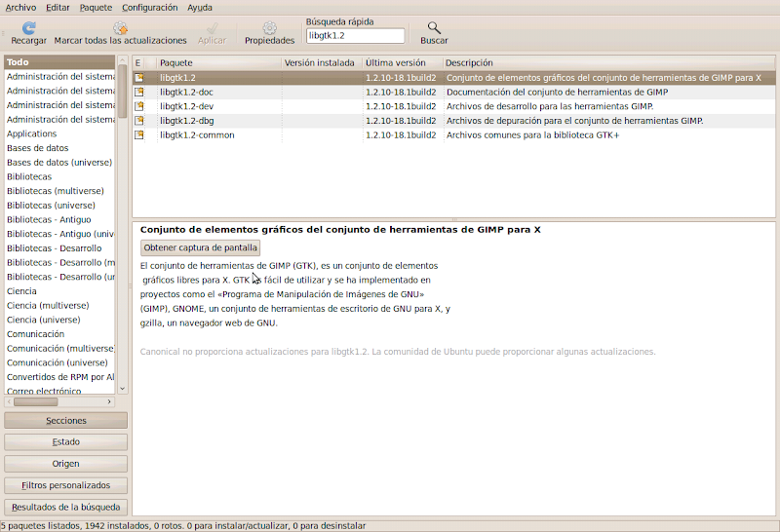Toggle status box for libgtk1.2 package

139,78
